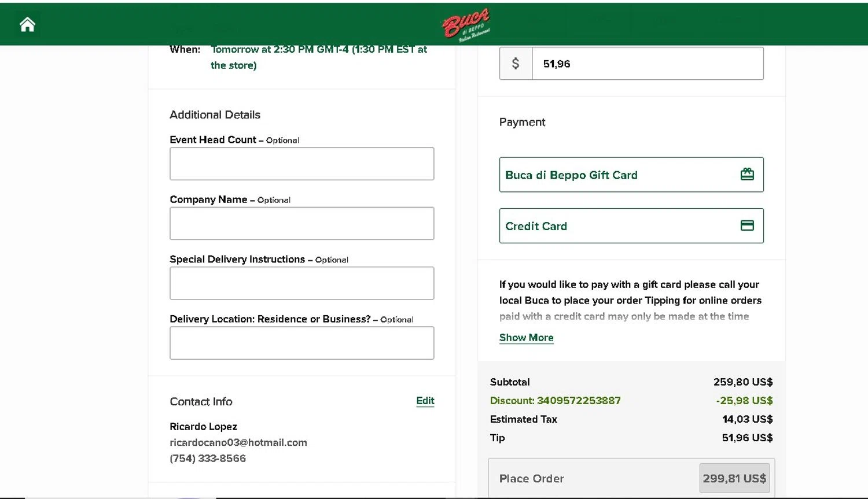Click the Delivery Location input field

301,343
